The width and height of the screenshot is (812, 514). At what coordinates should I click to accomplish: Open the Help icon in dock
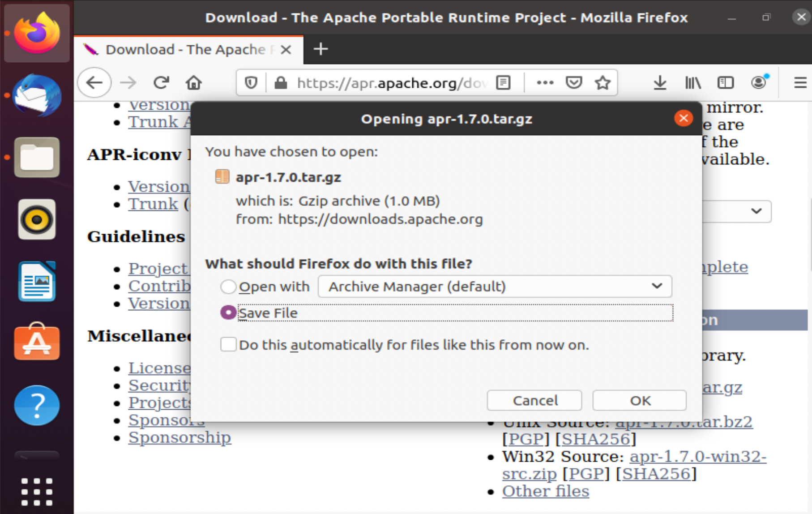(x=37, y=405)
